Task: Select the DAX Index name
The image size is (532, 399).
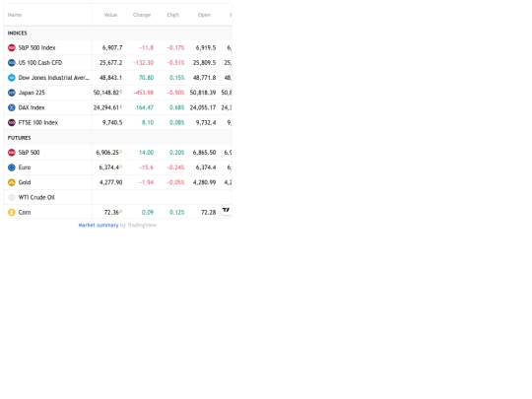Action: click(32, 107)
